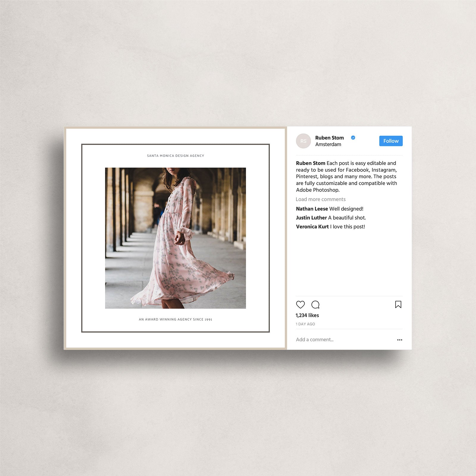Click the 1 DAY AGO timestamp
Screen dimensions: 476x476
point(305,324)
